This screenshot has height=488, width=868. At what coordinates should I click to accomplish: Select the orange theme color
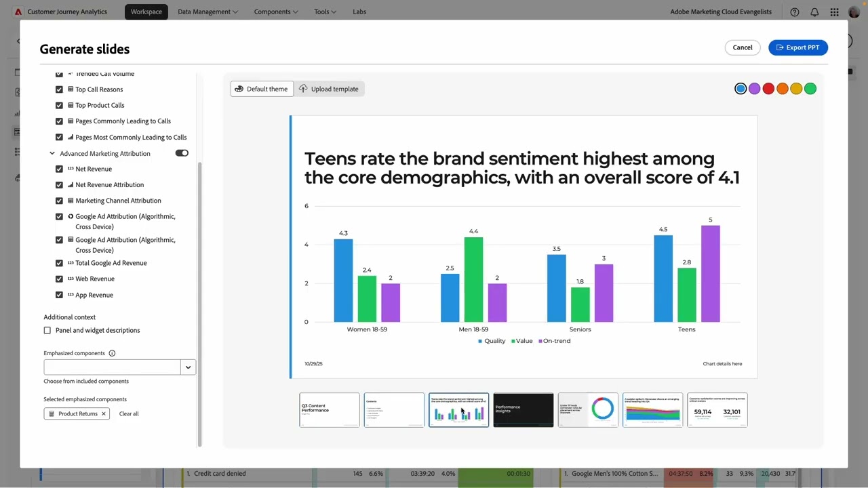click(x=783, y=89)
